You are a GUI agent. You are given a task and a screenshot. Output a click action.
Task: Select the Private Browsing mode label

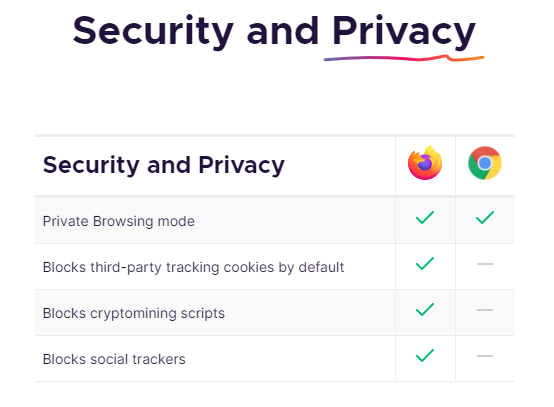tap(119, 222)
